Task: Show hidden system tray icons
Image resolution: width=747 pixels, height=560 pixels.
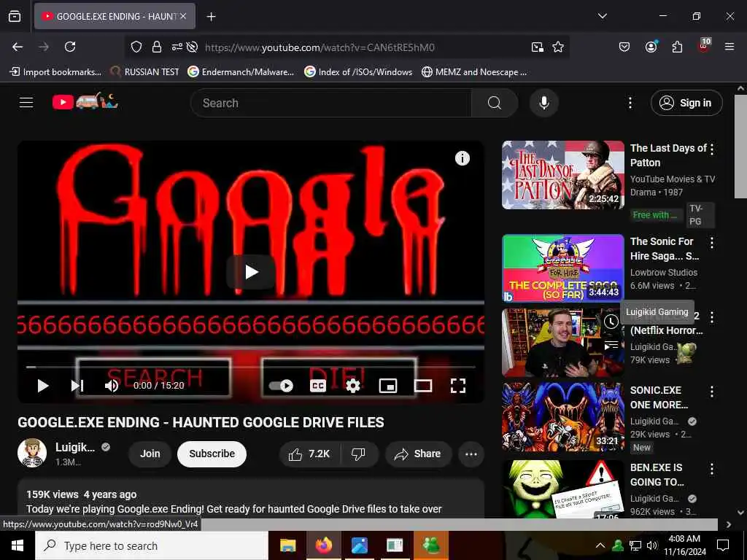Action: [600, 545]
